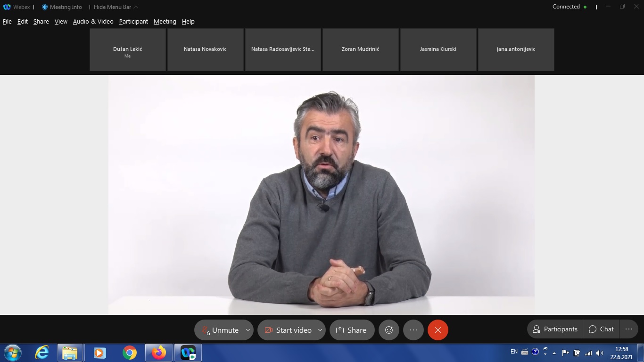Click the Connected status indicator
Image resolution: width=644 pixels, height=362 pixels.
pos(570,7)
